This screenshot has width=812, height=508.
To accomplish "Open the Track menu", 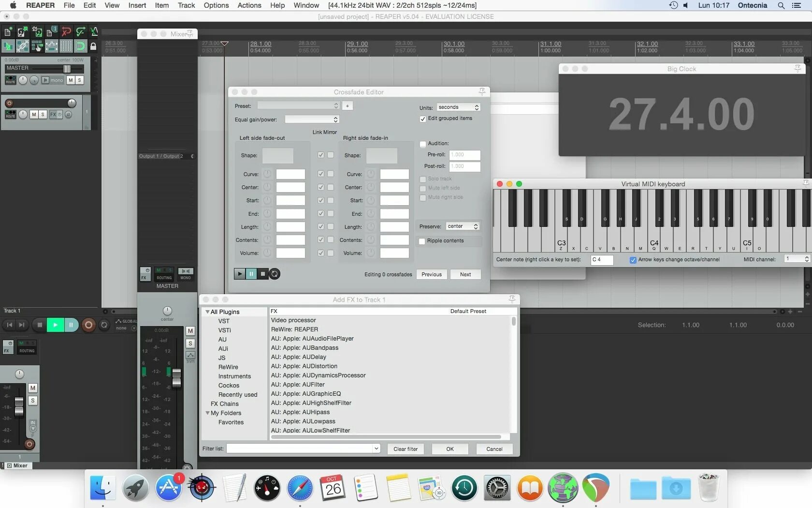I will pyautogui.click(x=186, y=5).
